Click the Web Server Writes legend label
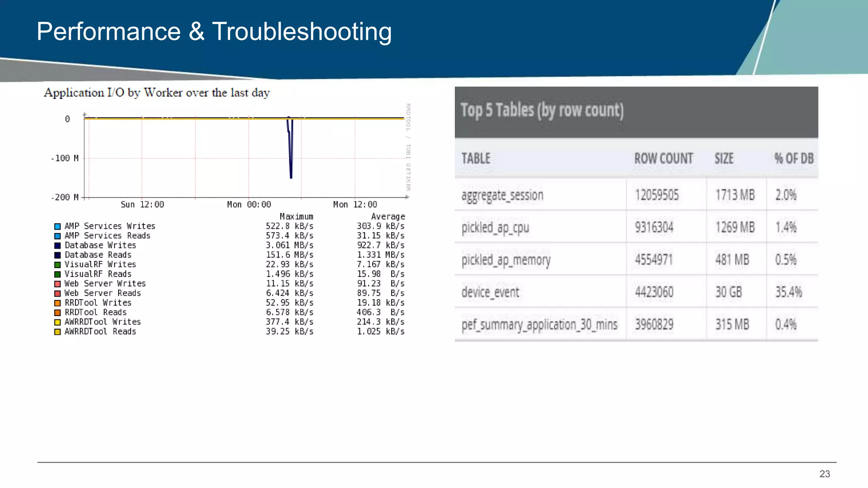Viewport: 868px width, 488px height. coord(105,284)
